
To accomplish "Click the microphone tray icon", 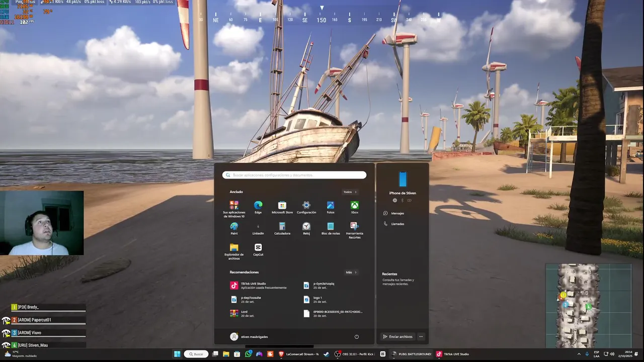I will point(587,354).
